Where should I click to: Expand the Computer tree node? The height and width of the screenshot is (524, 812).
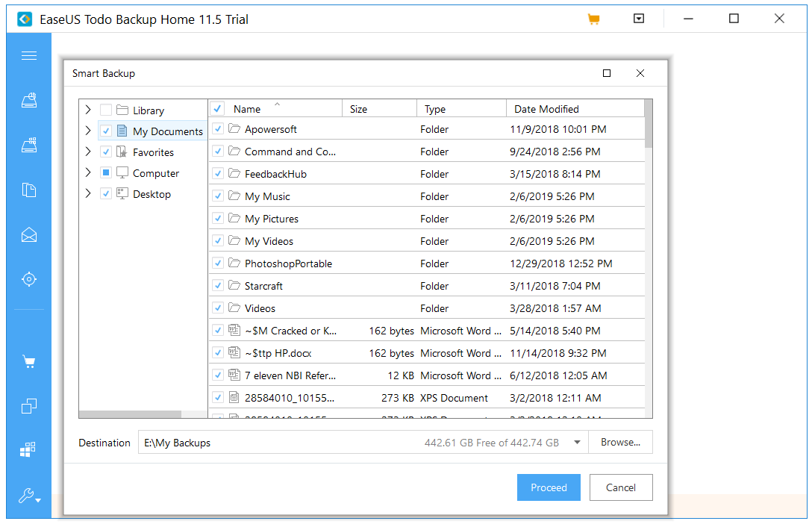88,172
